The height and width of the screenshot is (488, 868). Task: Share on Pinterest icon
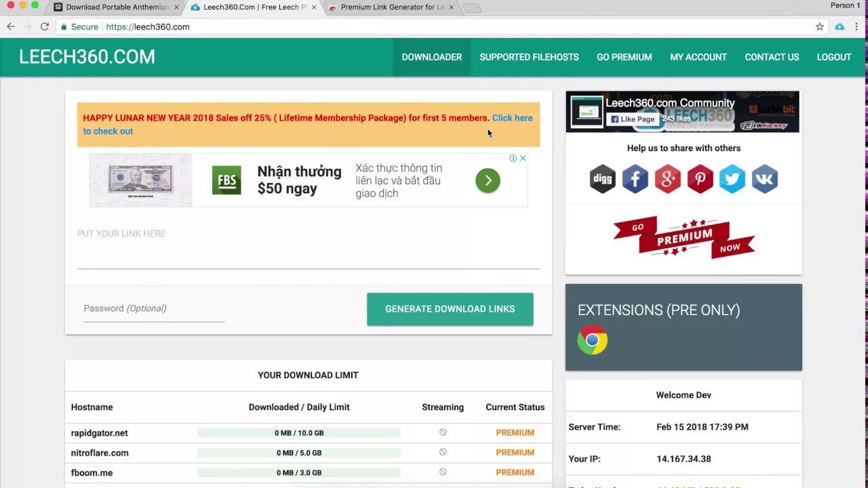point(701,179)
